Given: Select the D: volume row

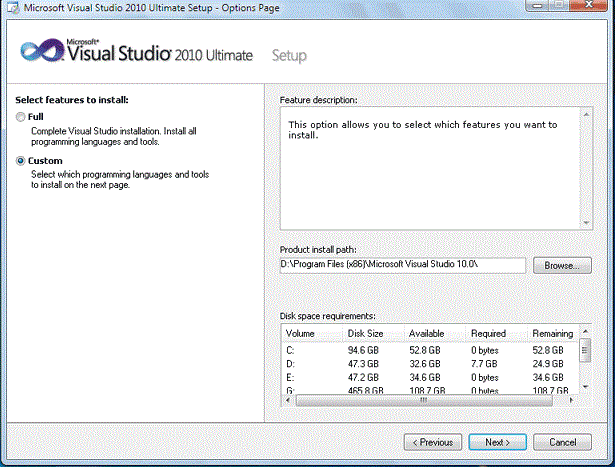Looking at the screenshot, I should coord(430,364).
